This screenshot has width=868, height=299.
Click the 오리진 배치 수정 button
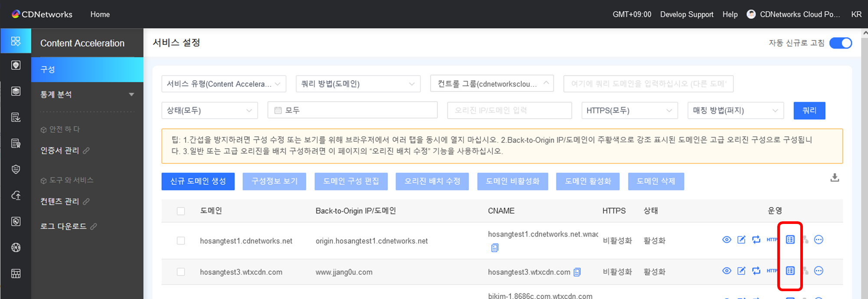[x=432, y=181]
